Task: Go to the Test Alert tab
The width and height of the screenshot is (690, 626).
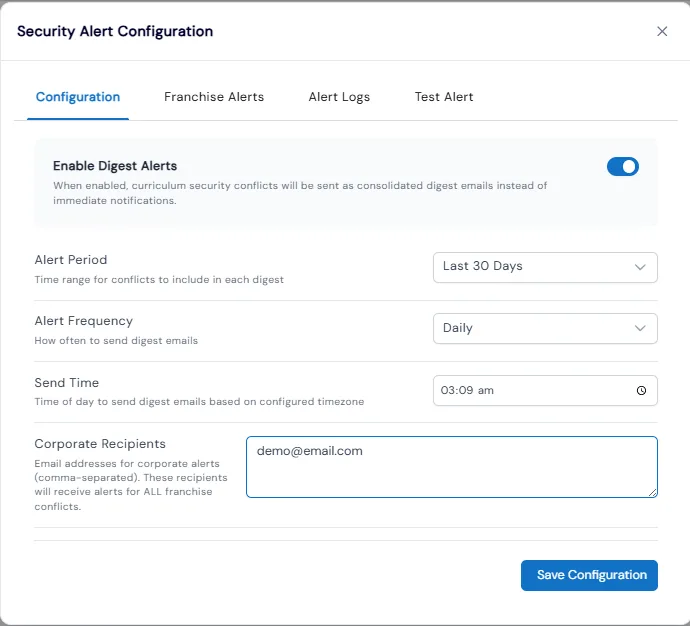Action: 444,97
